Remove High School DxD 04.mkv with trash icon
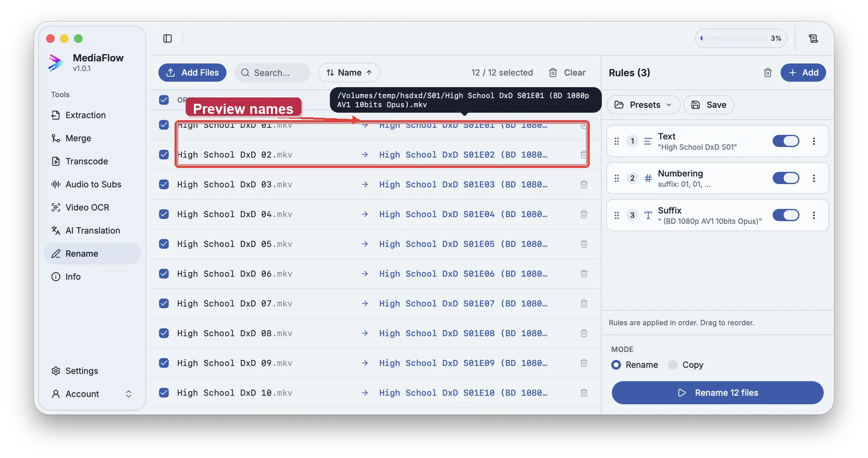Image resolution: width=868 pixels, height=458 pixels. pos(583,214)
